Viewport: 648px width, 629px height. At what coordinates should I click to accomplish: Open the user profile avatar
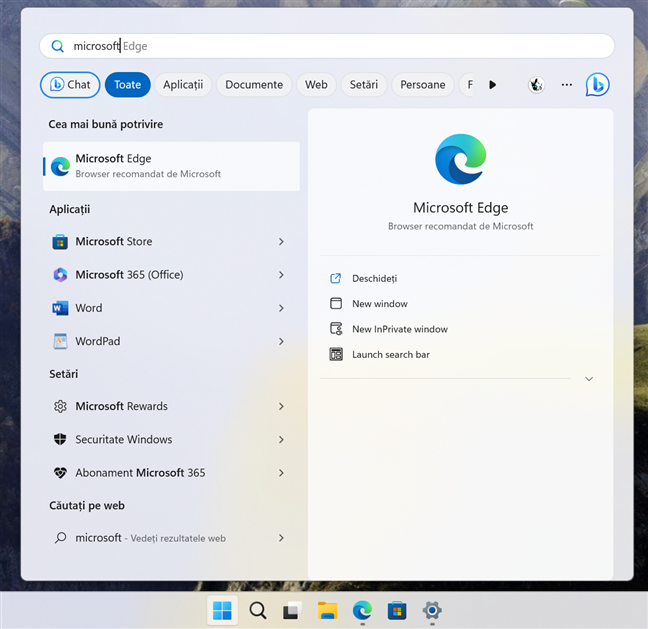pos(536,85)
